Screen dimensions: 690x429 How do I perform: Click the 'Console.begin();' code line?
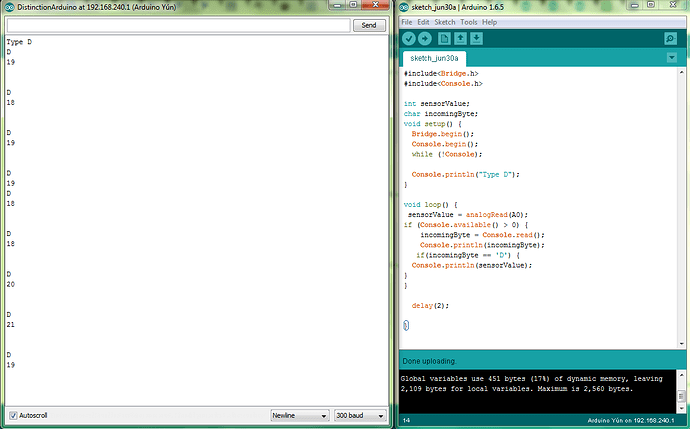point(445,144)
